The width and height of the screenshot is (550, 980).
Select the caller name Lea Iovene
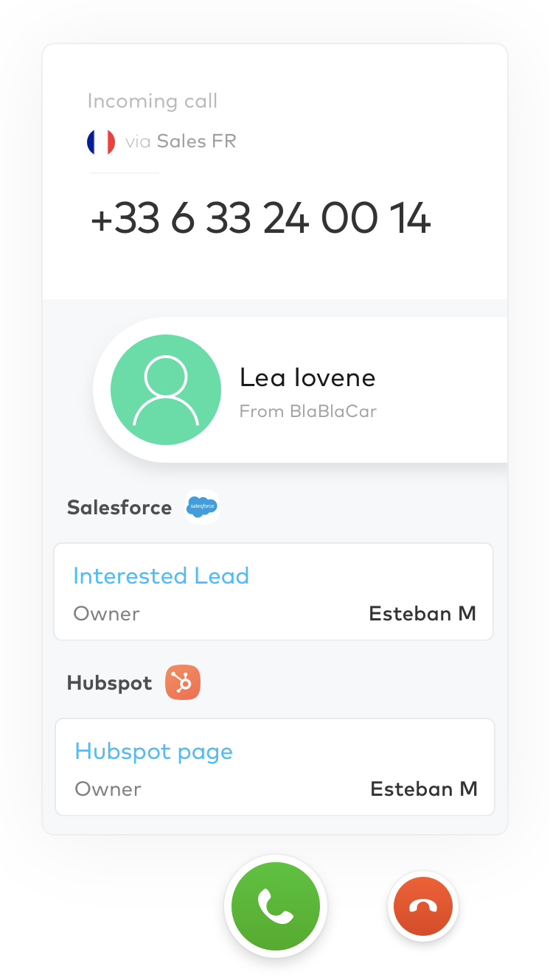[x=307, y=377]
